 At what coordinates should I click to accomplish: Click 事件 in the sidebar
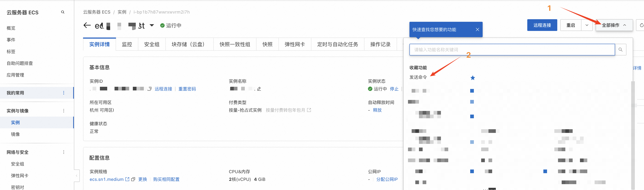pos(11,40)
